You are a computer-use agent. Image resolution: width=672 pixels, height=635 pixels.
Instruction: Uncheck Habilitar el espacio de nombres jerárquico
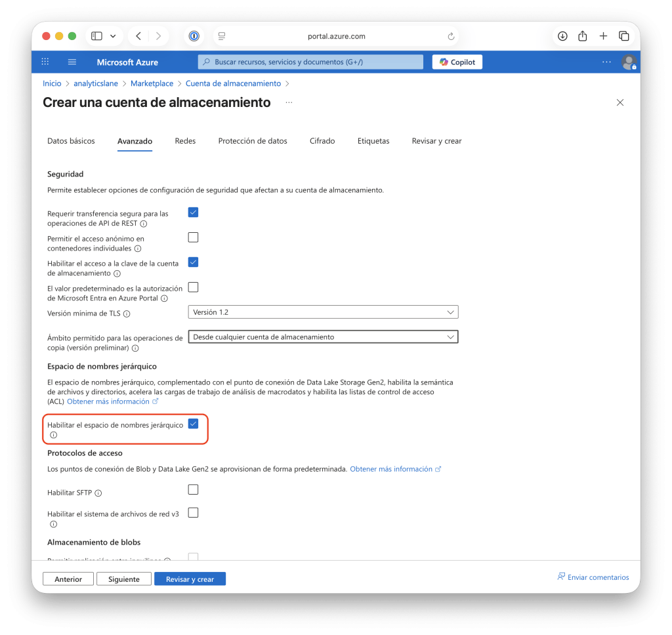click(x=193, y=424)
